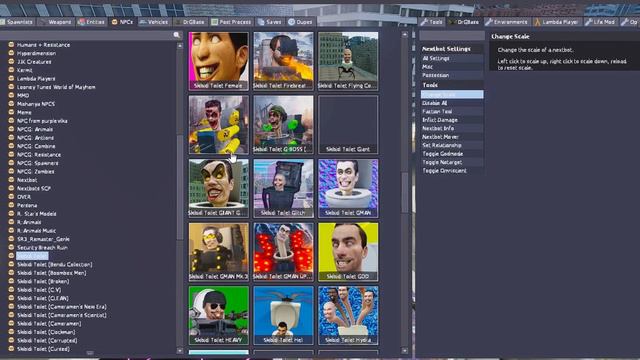
Task: Open the Life Mod tab
Action: pyautogui.click(x=600, y=22)
